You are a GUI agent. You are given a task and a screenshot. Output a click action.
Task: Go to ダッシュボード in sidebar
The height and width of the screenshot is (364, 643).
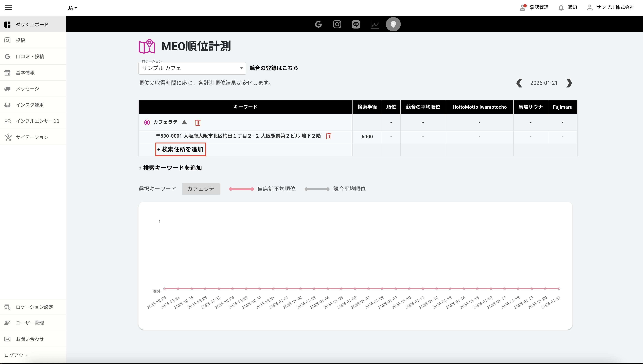[x=33, y=24]
